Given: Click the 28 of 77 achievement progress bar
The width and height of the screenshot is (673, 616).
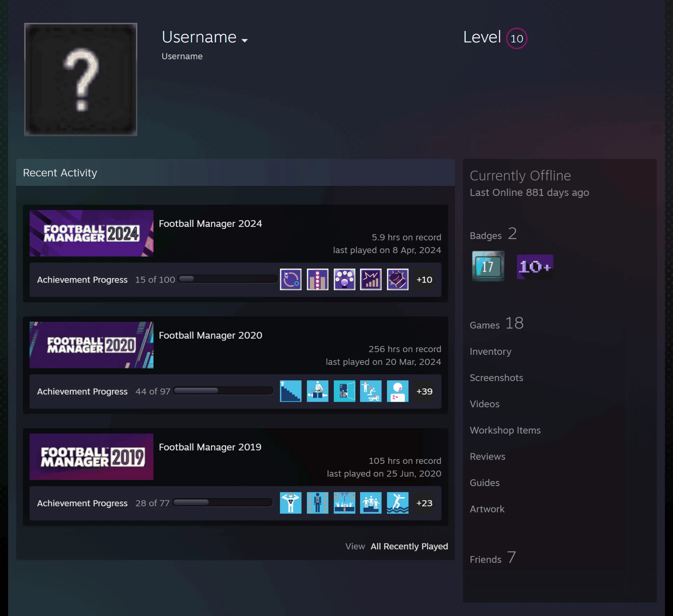Looking at the screenshot, I should (223, 502).
